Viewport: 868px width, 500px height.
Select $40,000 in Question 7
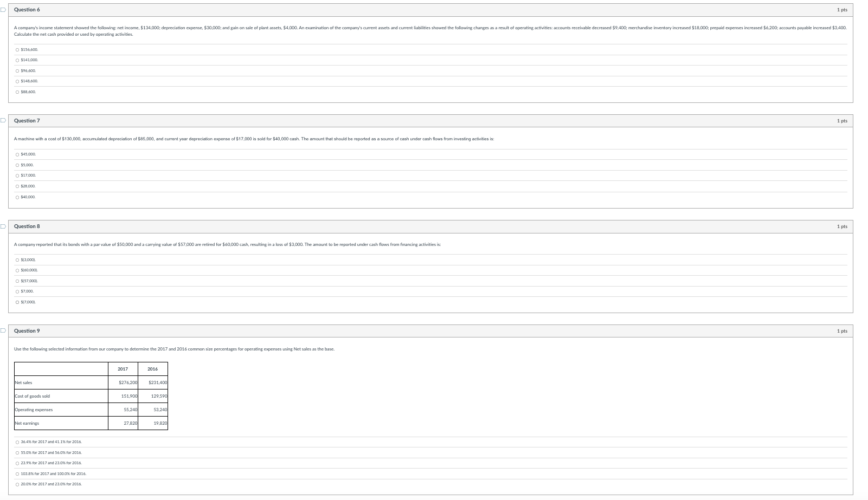point(17,197)
